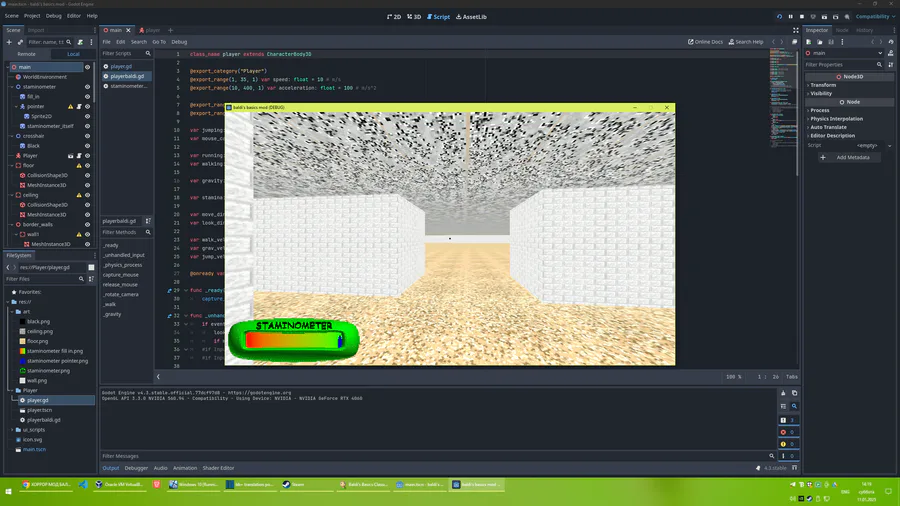Click the Search Help button

click(x=746, y=42)
